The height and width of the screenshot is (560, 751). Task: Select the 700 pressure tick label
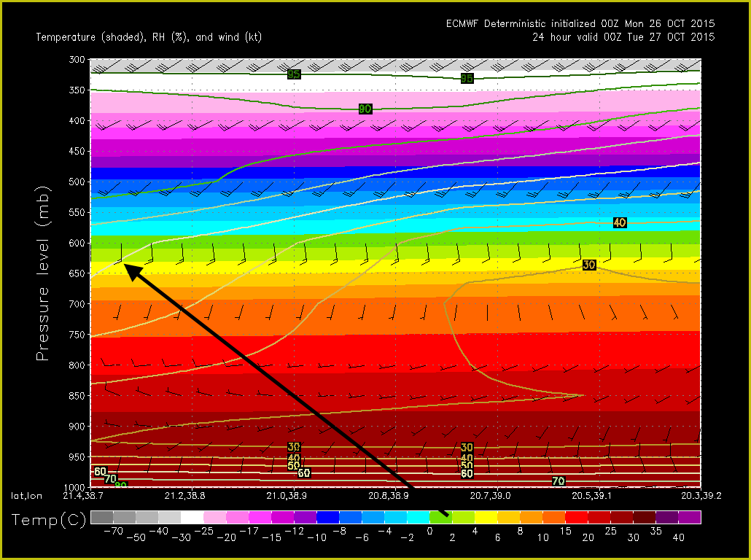tap(77, 304)
